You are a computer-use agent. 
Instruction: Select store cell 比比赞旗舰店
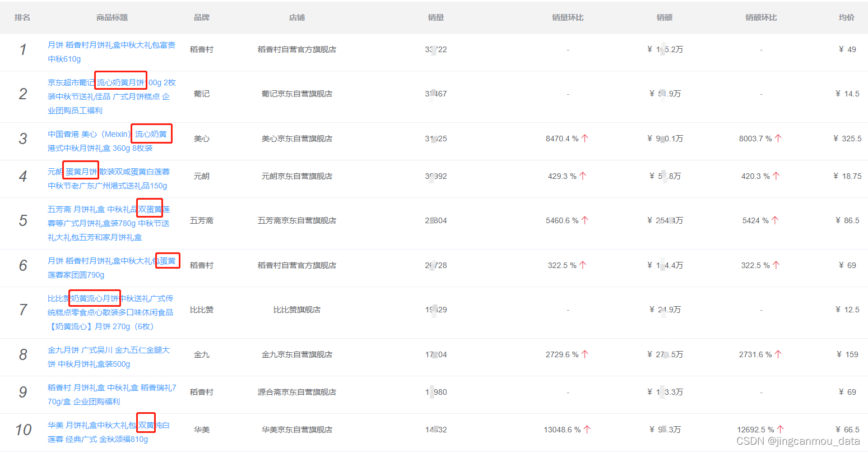point(297,310)
